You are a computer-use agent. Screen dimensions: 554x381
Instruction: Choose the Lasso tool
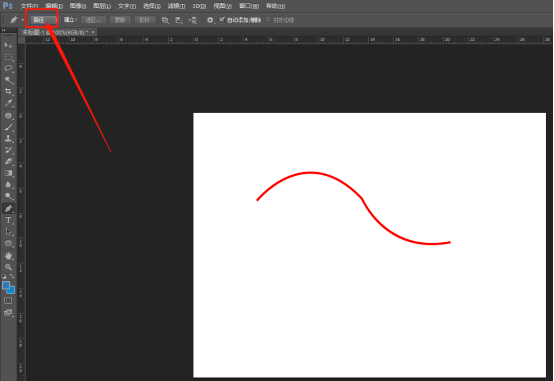click(x=8, y=68)
